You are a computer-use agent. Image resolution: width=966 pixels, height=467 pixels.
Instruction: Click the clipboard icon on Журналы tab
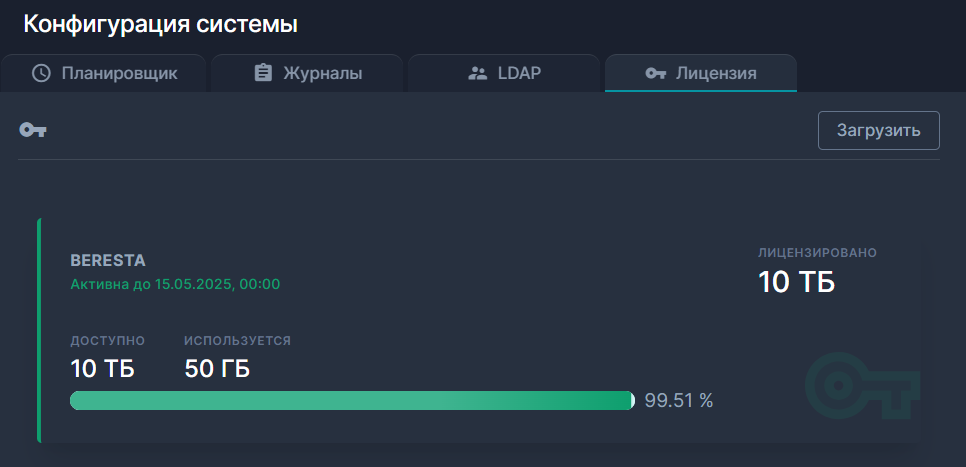pyautogui.click(x=263, y=73)
